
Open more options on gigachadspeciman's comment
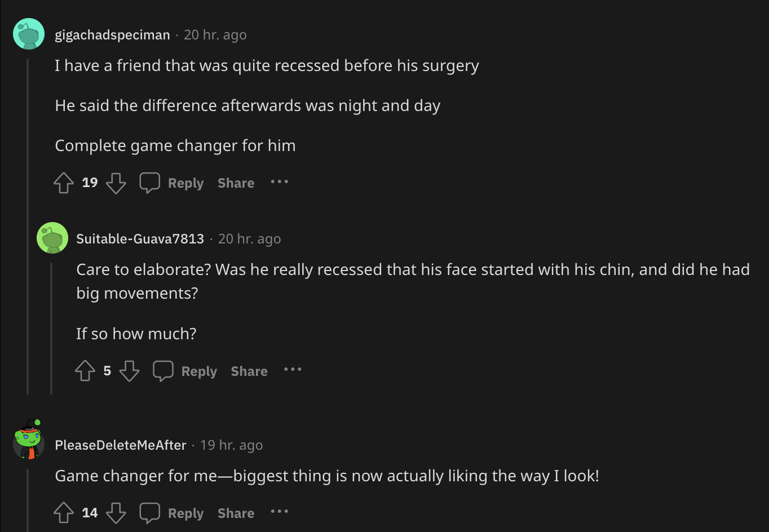280,182
